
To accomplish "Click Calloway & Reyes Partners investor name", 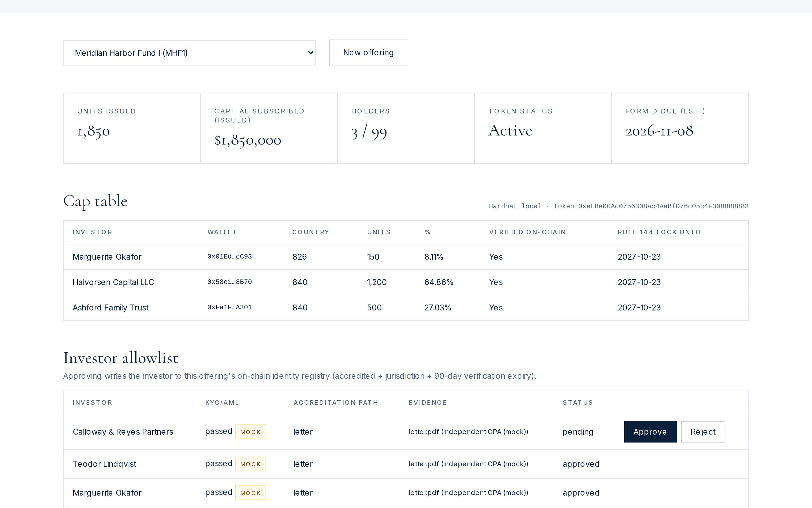I will point(123,432).
